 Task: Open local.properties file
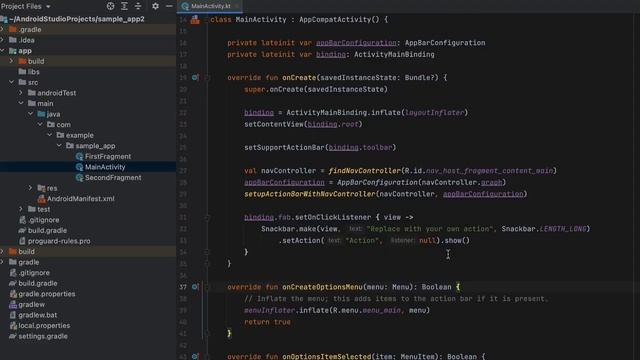click(44, 326)
